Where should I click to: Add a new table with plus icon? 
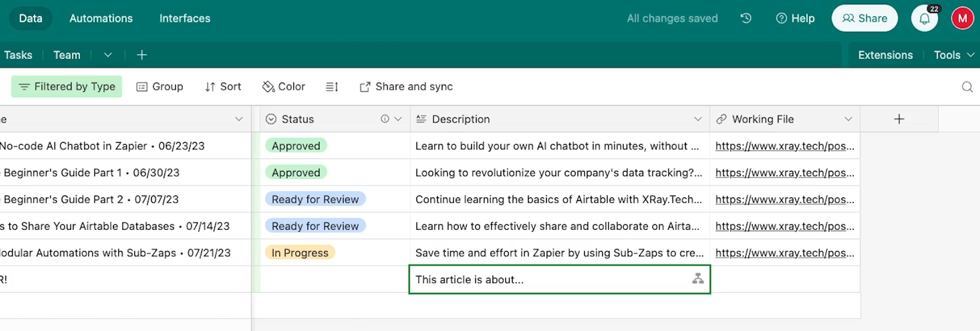(141, 55)
